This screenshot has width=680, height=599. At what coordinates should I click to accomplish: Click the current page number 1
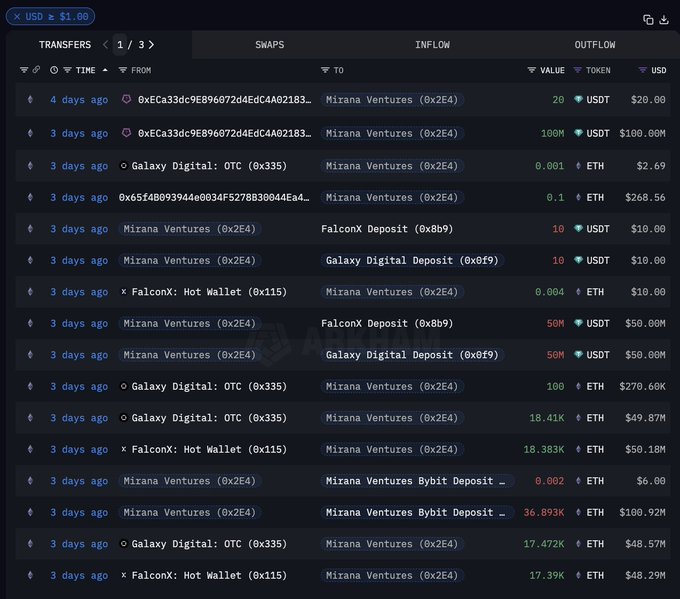tap(120, 45)
